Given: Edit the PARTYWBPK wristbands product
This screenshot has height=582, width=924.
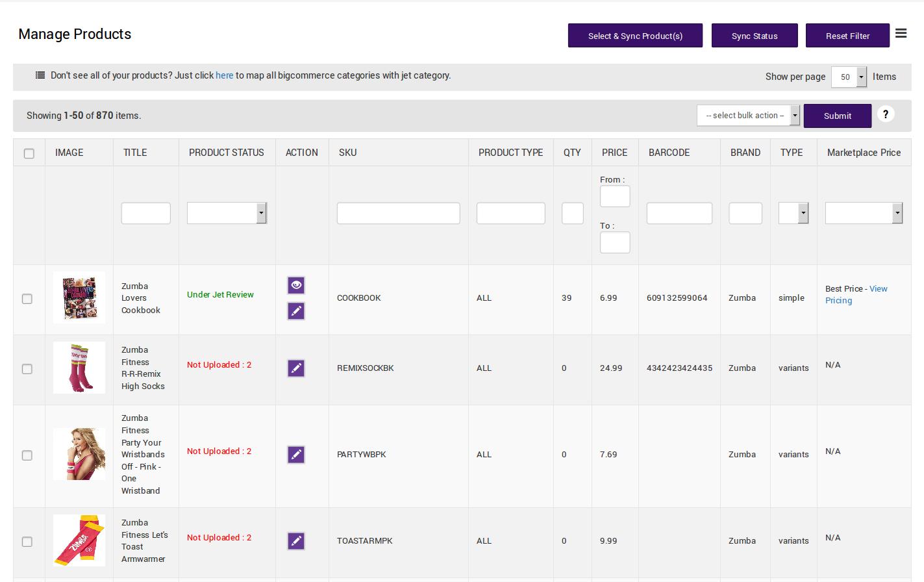Looking at the screenshot, I should coord(296,455).
